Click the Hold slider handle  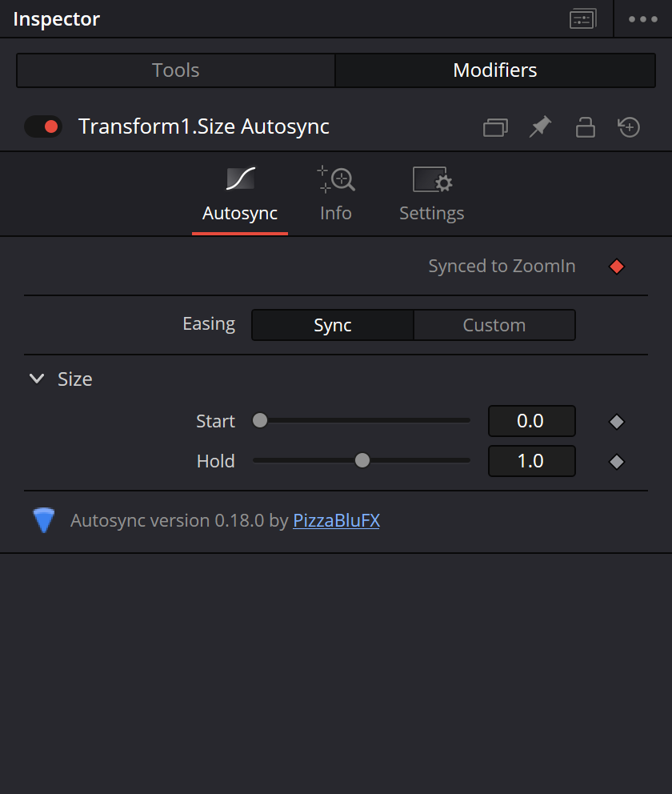(362, 460)
